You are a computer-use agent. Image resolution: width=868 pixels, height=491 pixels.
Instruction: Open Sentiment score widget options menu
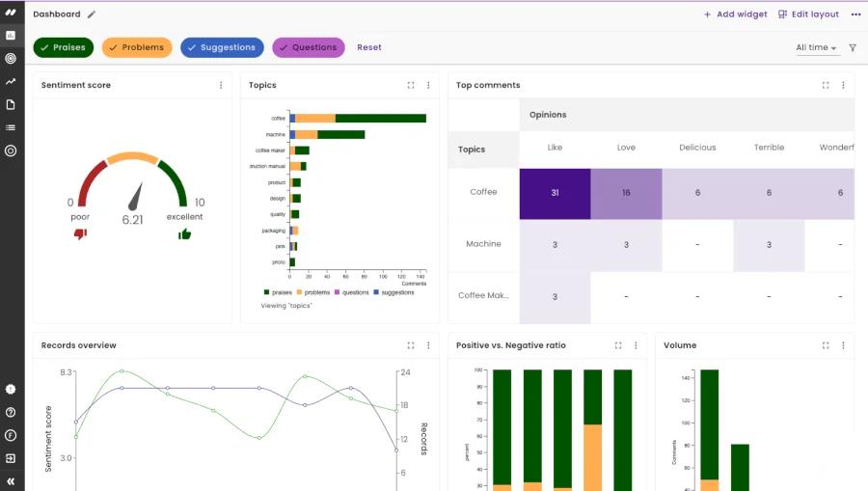(x=221, y=85)
